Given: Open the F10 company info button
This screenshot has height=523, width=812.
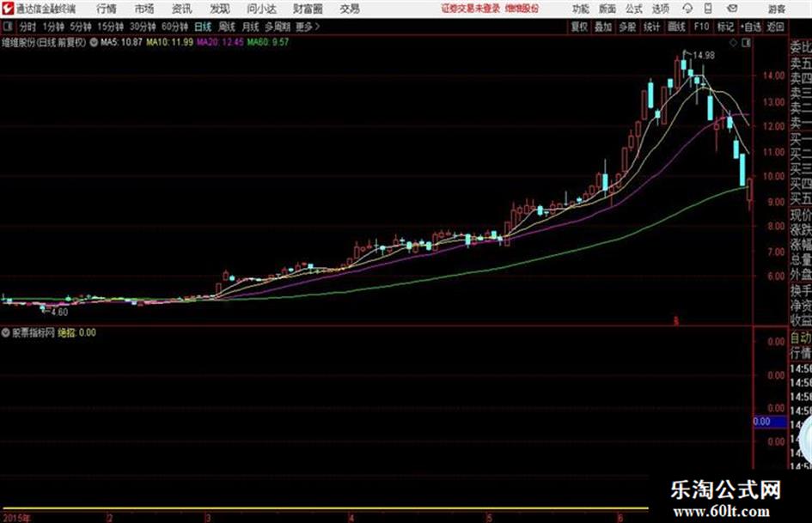Looking at the screenshot, I should 702,27.
